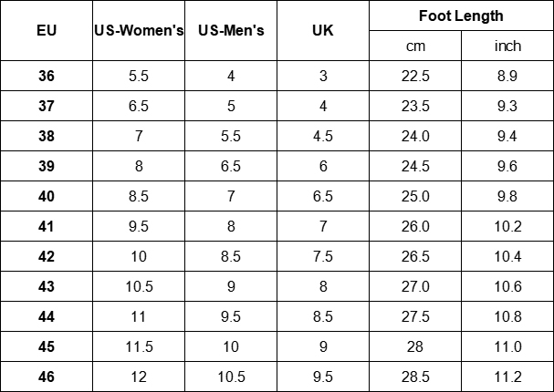Click the inch sub-header cell
554x392 pixels.
(507, 46)
